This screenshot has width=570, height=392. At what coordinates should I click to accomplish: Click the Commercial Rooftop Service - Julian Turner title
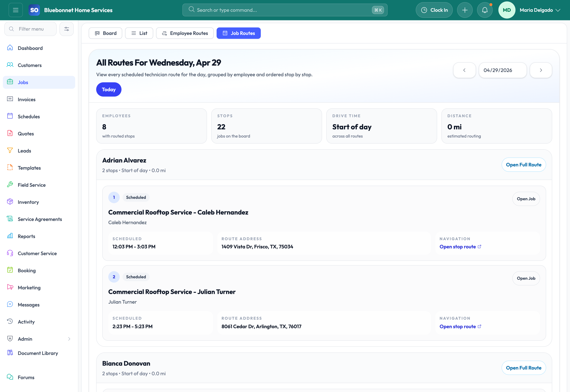tap(172, 292)
